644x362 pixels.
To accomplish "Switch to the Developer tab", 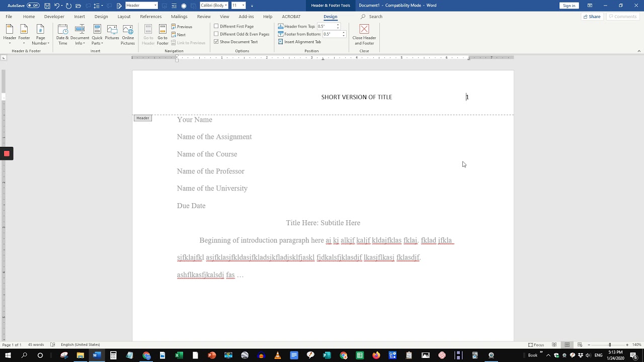I will 54,17.
